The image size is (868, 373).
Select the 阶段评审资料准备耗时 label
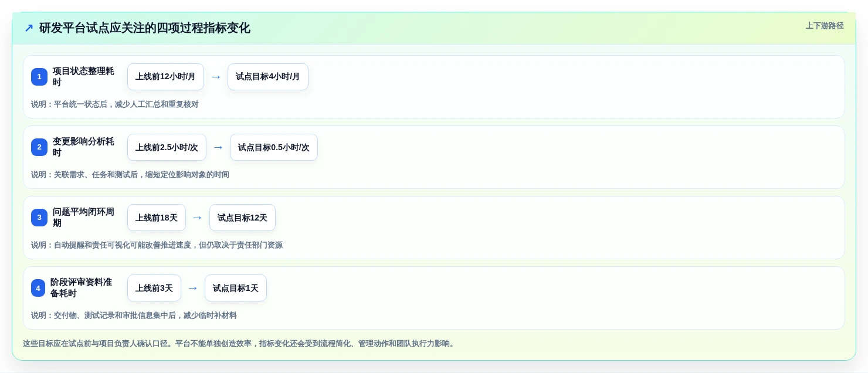(x=82, y=288)
